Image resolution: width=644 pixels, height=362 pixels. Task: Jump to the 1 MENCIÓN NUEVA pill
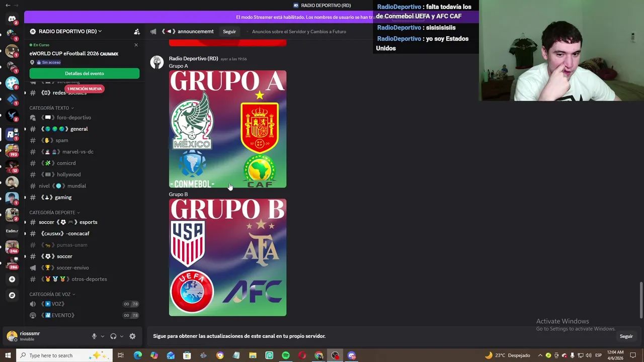tap(85, 89)
